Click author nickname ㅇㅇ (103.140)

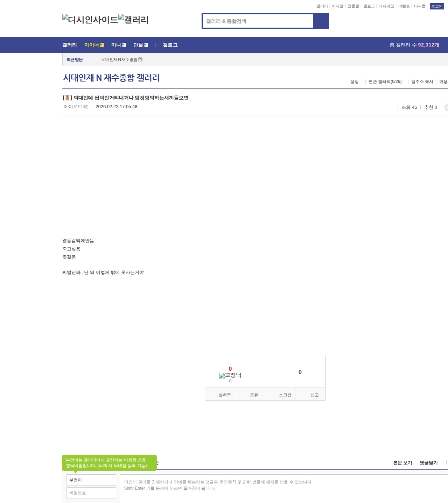[x=76, y=107]
